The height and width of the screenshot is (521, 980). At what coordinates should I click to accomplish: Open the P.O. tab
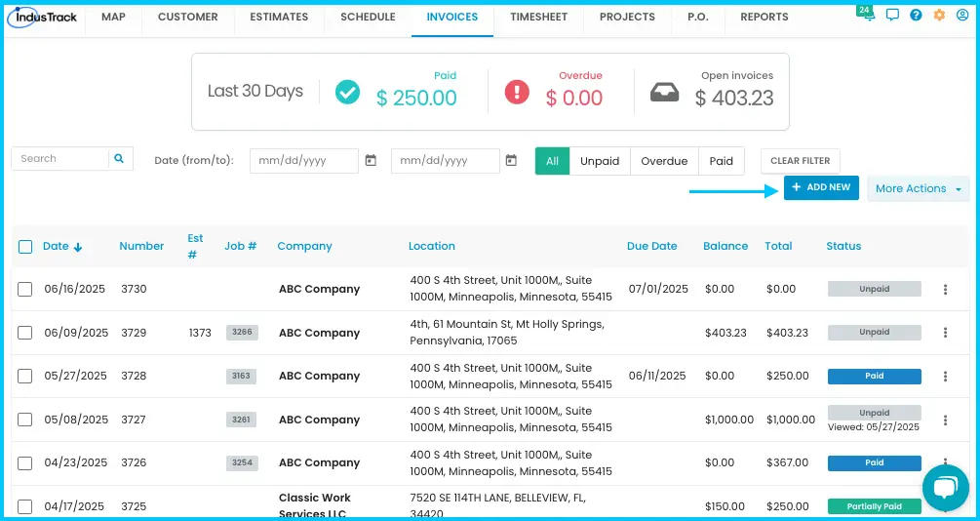click(698, 17)
